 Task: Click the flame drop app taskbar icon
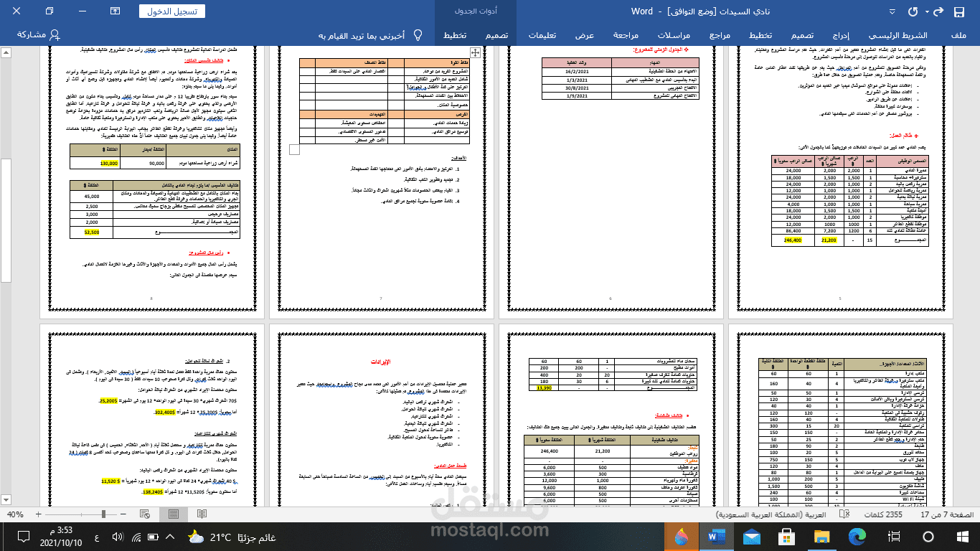coord(682,537)
